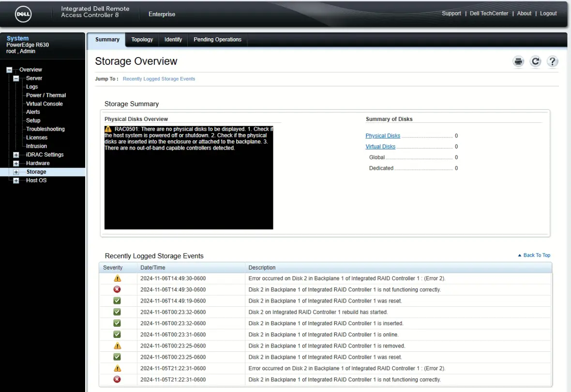Viewport: 571px width, 392px height.
Task: Expand the iDRAC Settings node
Action: tap(16, 155)
